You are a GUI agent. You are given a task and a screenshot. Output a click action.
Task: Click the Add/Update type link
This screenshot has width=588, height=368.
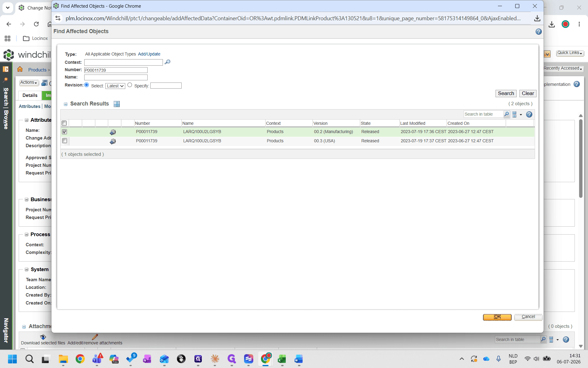pyautogui.click(x=149, y=54)
